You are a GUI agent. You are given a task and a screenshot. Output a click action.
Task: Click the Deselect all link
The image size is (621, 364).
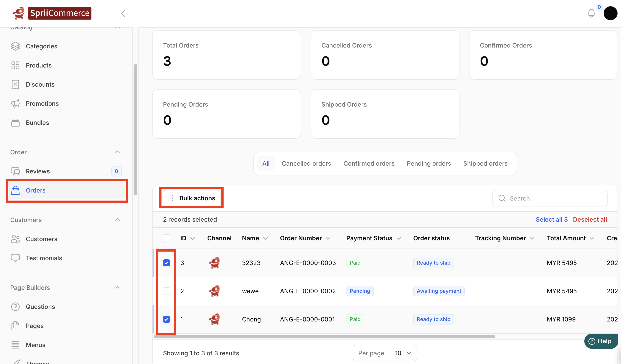tap(590, 220)
